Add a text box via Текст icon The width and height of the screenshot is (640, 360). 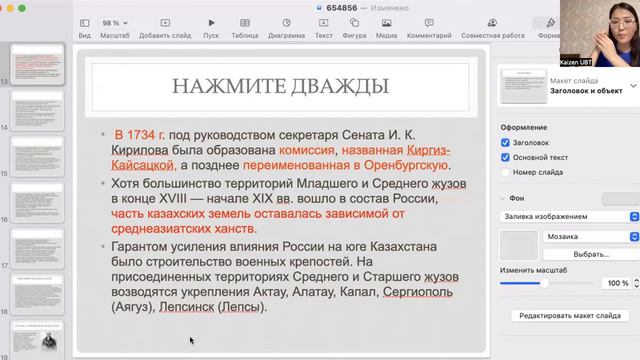point(323,23)
